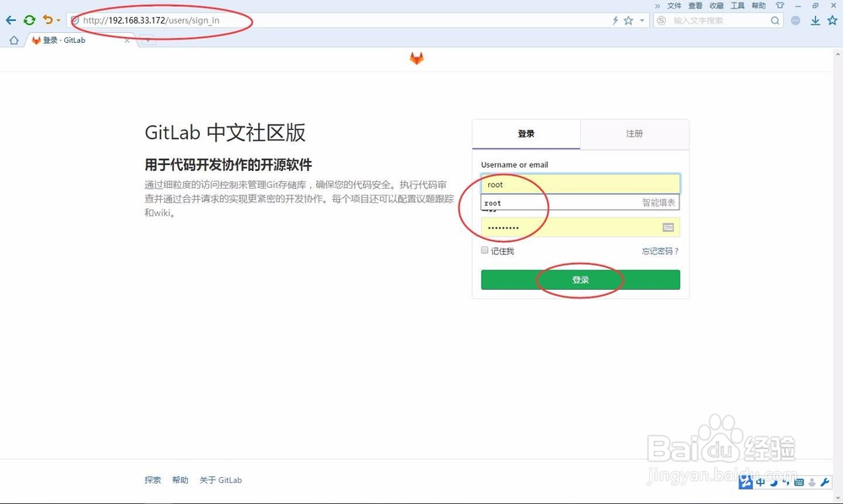
Task: Open the 关于 GitLab footer link
Action: pos(220,480)
